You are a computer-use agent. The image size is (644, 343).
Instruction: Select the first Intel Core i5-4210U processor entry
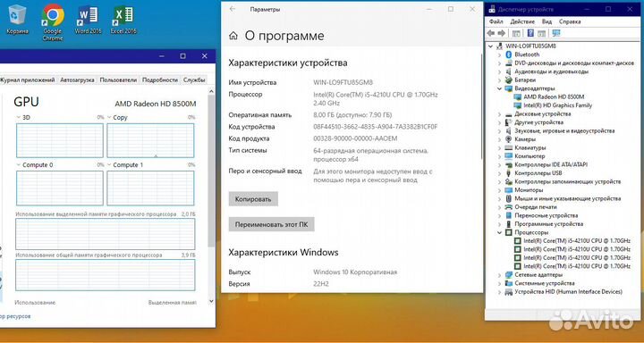click(x=577, y=241)
